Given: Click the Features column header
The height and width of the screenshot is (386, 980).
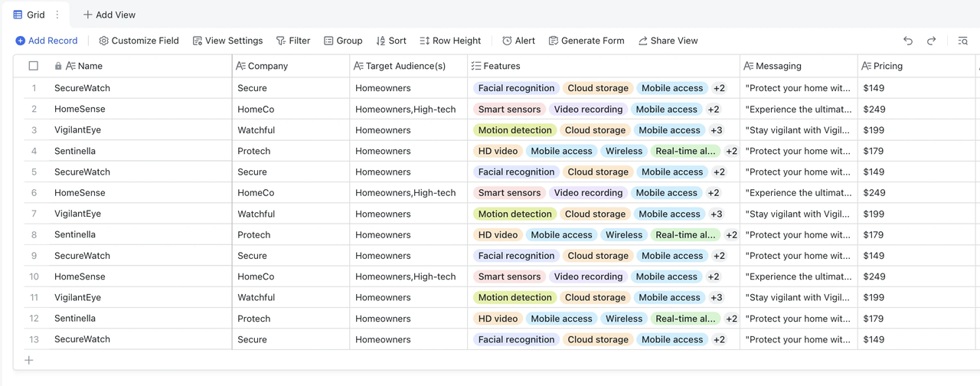Looking at the screenshot, I should click(501, 66).
